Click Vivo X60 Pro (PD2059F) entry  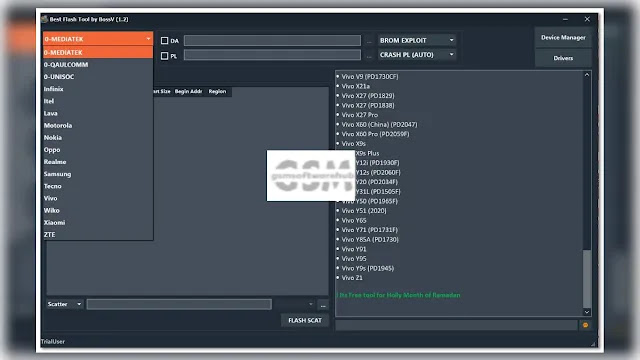pyautogui.click(x=375, y=134)
